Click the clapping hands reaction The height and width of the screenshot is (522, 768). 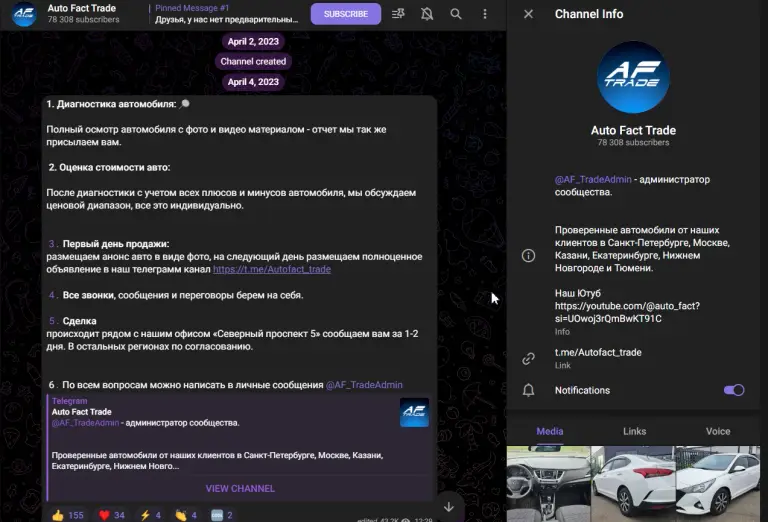coord(186,515)
